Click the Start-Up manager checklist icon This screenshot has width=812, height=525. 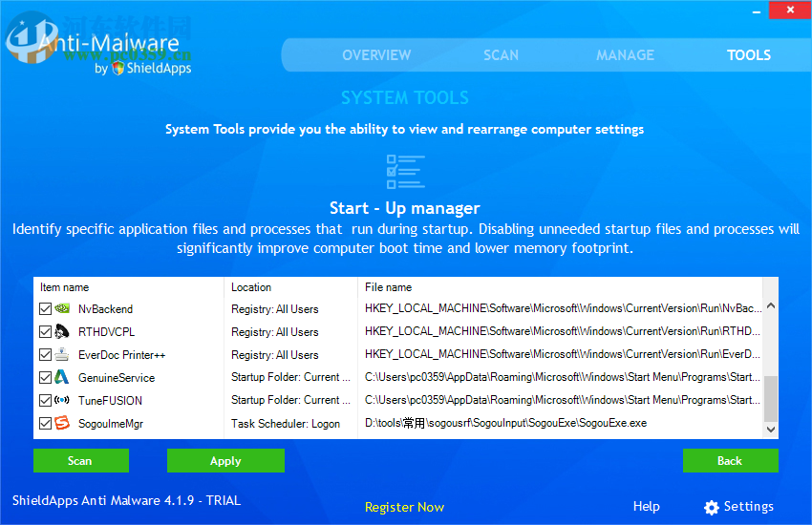click(x=405, y=172)
